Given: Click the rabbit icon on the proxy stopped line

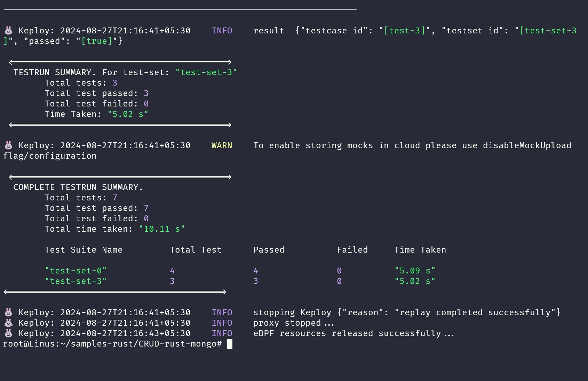Looking at the screenshot, I should pyautogui.click(x=9, y=323).
